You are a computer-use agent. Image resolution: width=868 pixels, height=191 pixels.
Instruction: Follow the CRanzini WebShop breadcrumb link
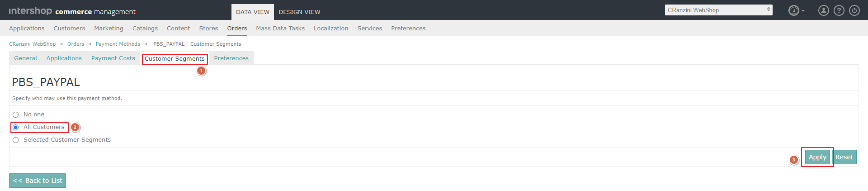coord(33,44)
